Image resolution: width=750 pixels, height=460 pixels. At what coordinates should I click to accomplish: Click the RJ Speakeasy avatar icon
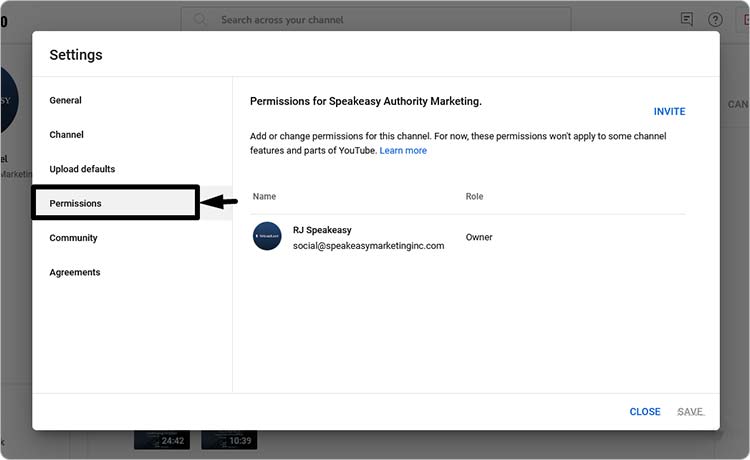[x=267, y=236]
